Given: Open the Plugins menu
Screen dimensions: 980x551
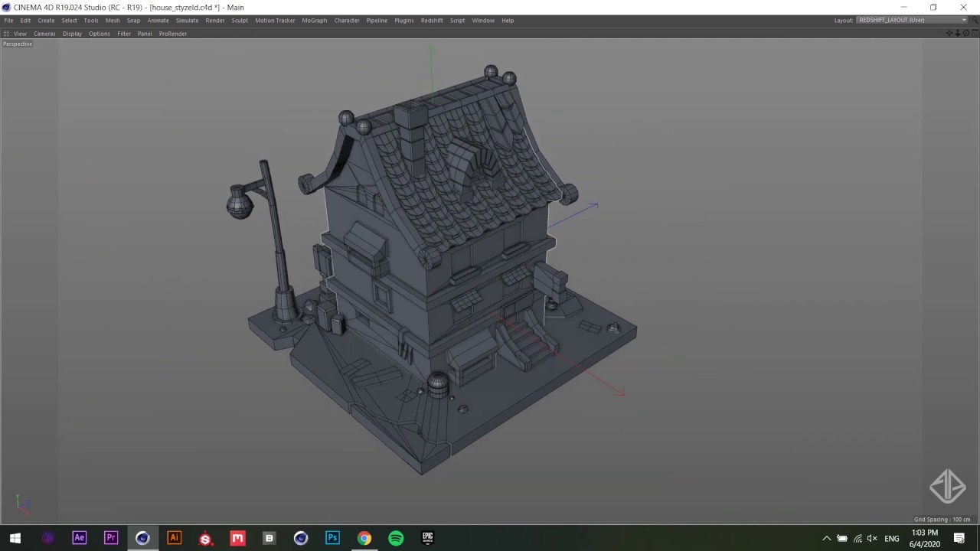Looking at the screenshot, I should [x=403, y=21].
